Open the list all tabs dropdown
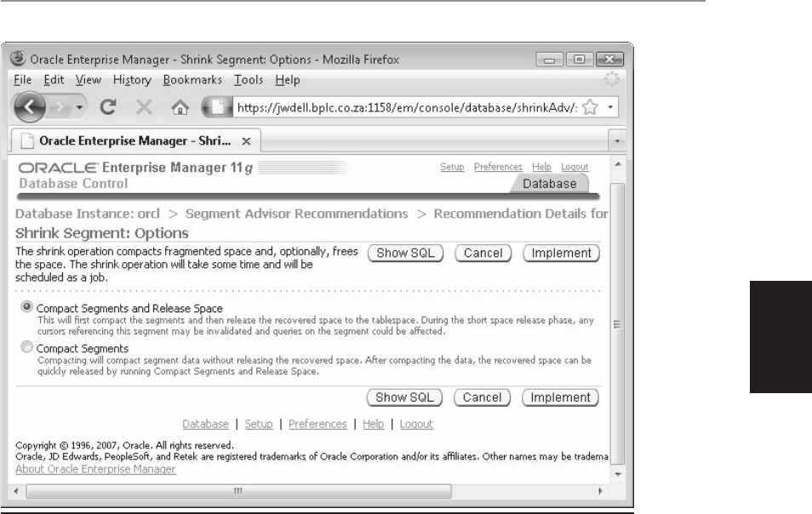The width and height of the screenshot is (812, 514). (617, 140)
